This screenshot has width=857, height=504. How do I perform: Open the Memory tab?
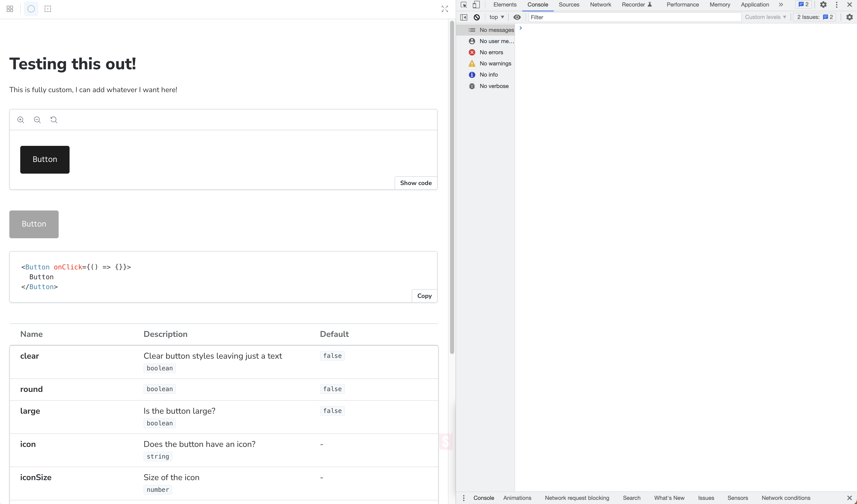(720, 5)
